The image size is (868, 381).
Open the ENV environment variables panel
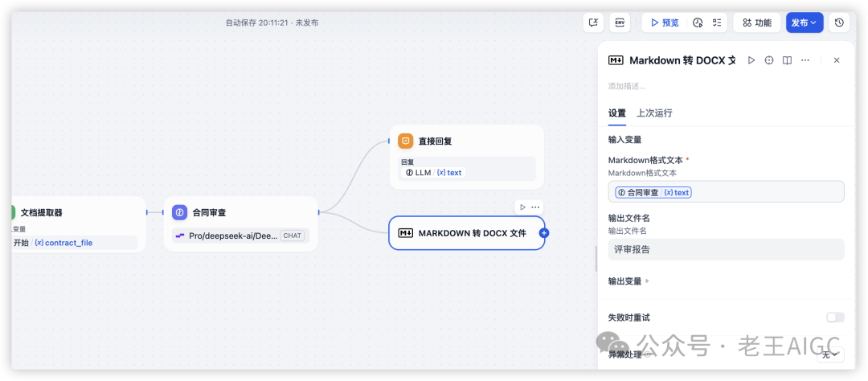620,23
